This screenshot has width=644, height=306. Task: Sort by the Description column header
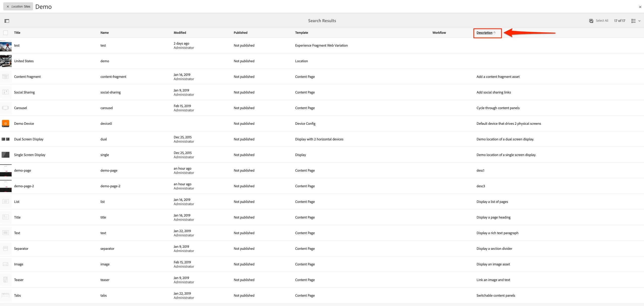(484, 33)
